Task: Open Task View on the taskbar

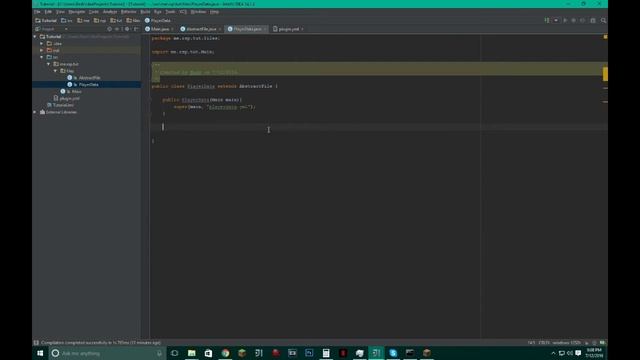Action: (175, 353)
